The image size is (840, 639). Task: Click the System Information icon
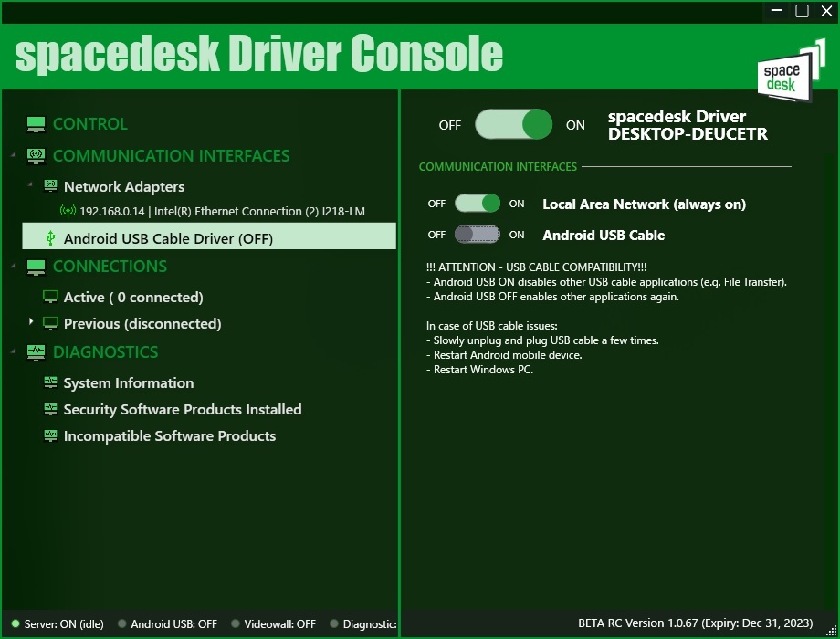click(x=50, y=382)
